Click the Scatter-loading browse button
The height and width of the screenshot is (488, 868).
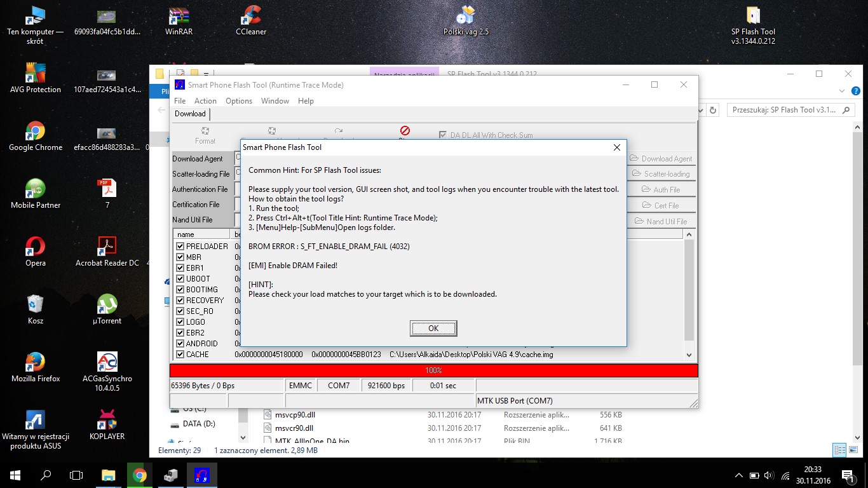(661, 174)
